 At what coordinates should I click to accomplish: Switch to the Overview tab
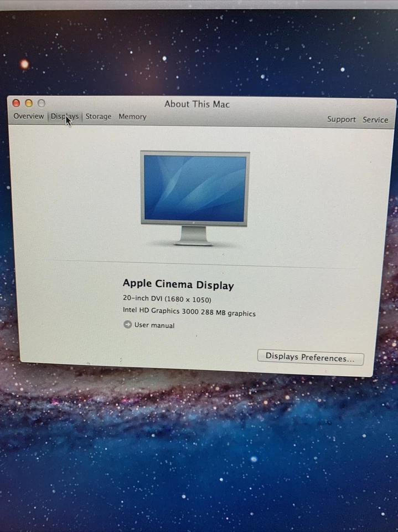29,116
